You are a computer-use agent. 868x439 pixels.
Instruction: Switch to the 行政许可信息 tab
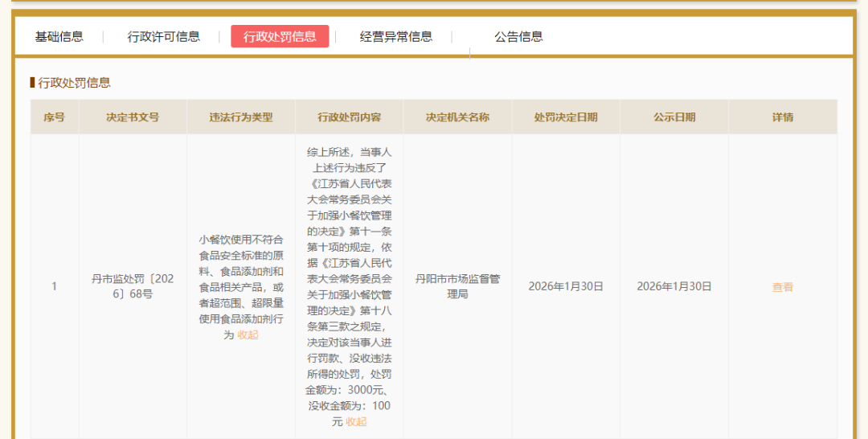click(x=163, y=36)
